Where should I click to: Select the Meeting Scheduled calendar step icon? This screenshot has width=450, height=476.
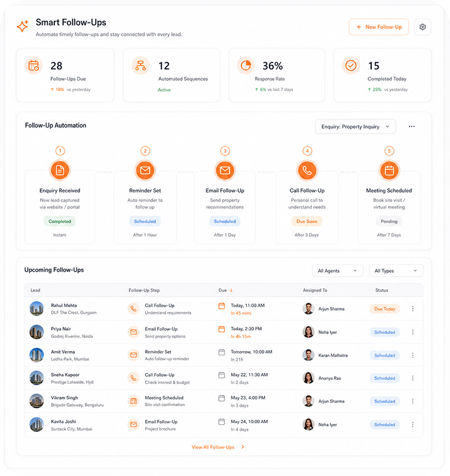[389, 170]
